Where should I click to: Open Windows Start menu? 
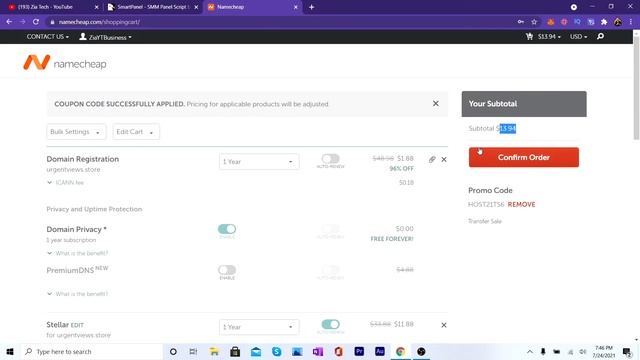tap(10, 351)
